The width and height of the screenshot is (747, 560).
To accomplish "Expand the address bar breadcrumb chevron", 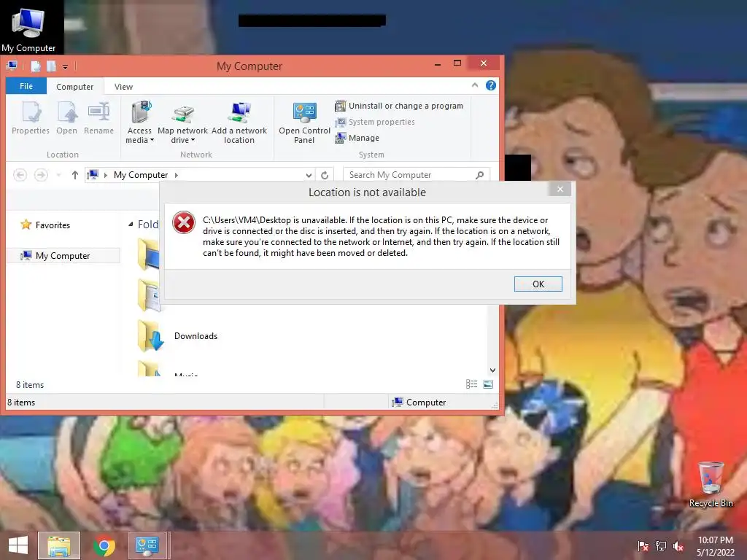I will click(177, 175).
